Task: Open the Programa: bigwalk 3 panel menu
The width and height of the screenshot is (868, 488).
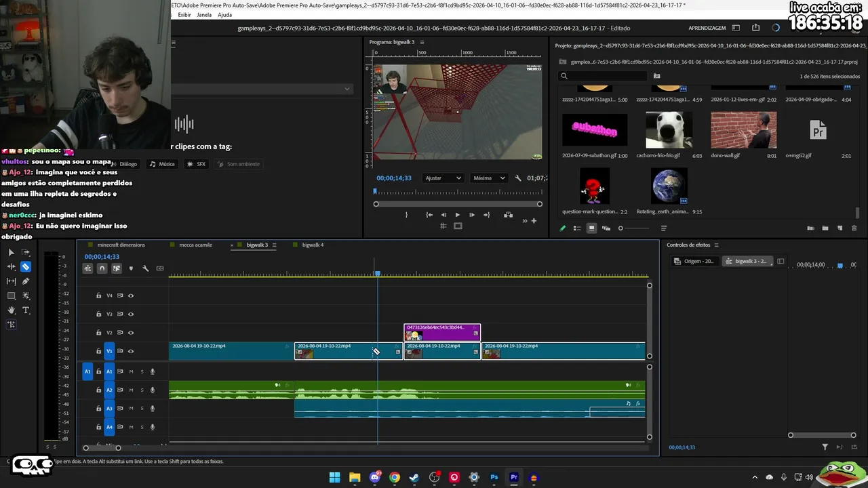Action: (421, 42)
